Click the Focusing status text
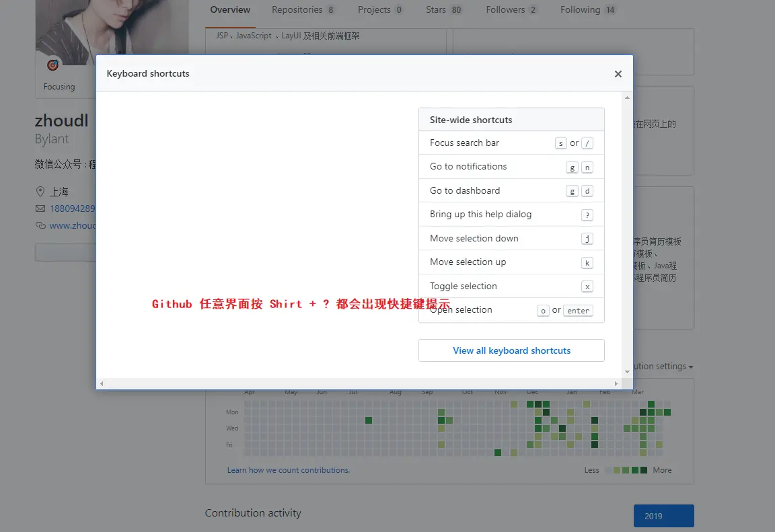 point(59,87)
